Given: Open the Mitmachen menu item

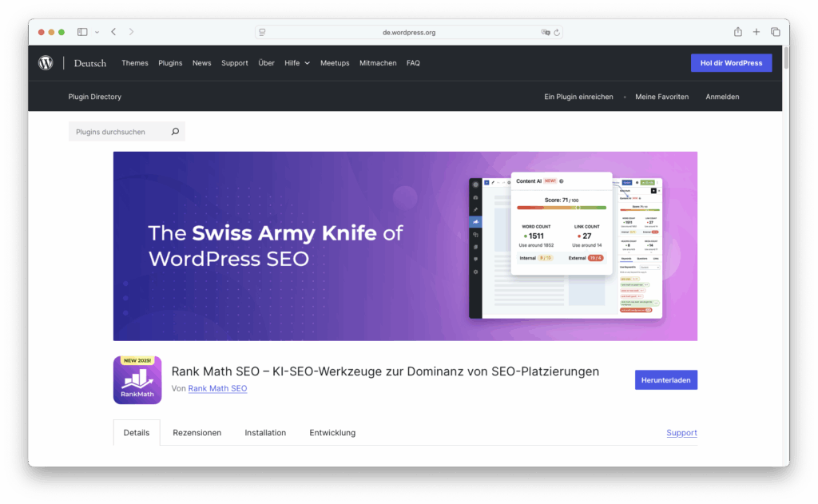Looking at the screenshot, I should point(378,63).
